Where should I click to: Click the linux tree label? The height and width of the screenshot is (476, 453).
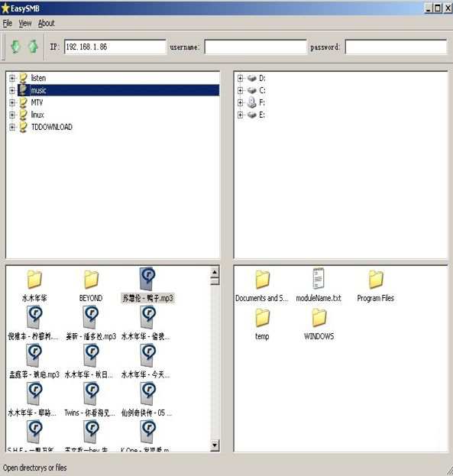pyautogui.click(x=37, y=115)
